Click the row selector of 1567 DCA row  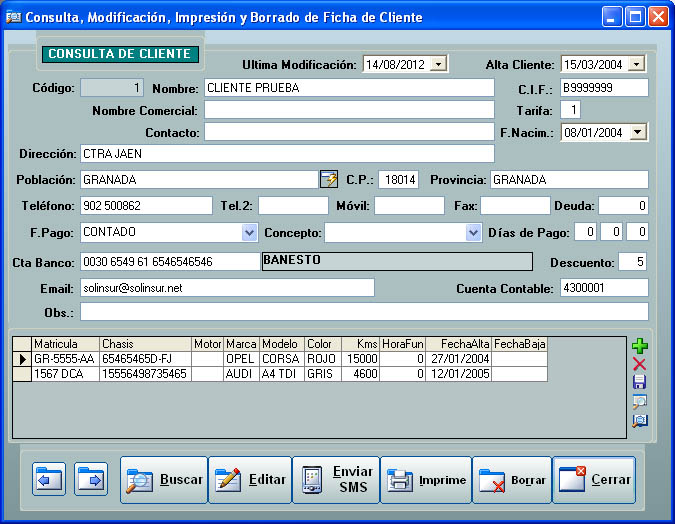pos(22,374)
